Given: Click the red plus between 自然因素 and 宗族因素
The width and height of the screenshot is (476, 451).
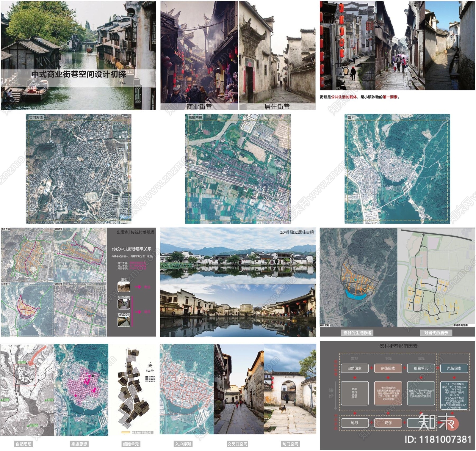Looking at the screenshot, I should tap(371, 368).
